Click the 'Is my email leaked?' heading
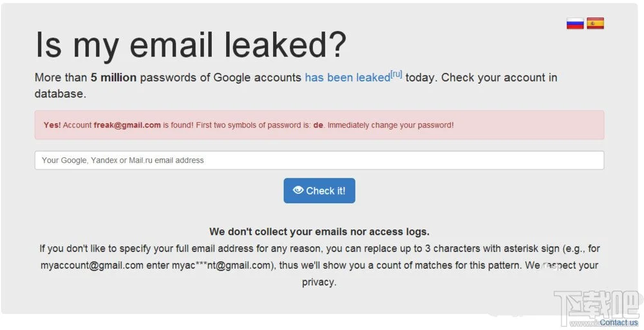This screenshot has height=330, width=644. (x=191, y=44)
